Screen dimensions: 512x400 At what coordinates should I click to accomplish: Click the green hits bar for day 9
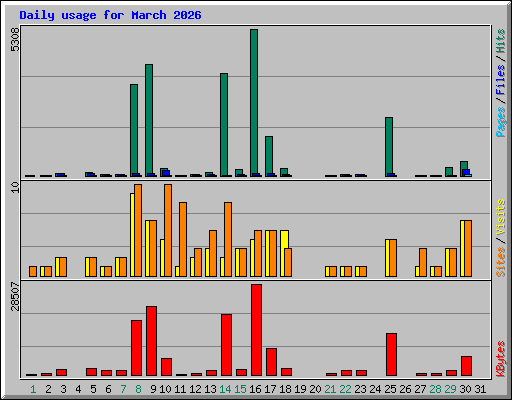pos(149,120)
